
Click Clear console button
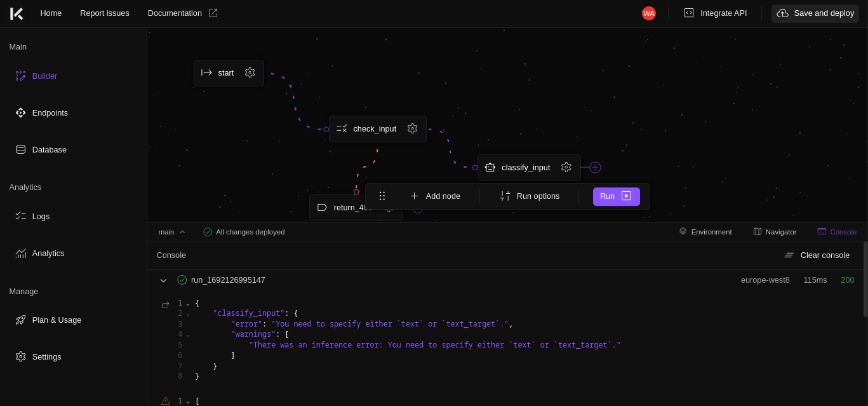coord(817,255)
